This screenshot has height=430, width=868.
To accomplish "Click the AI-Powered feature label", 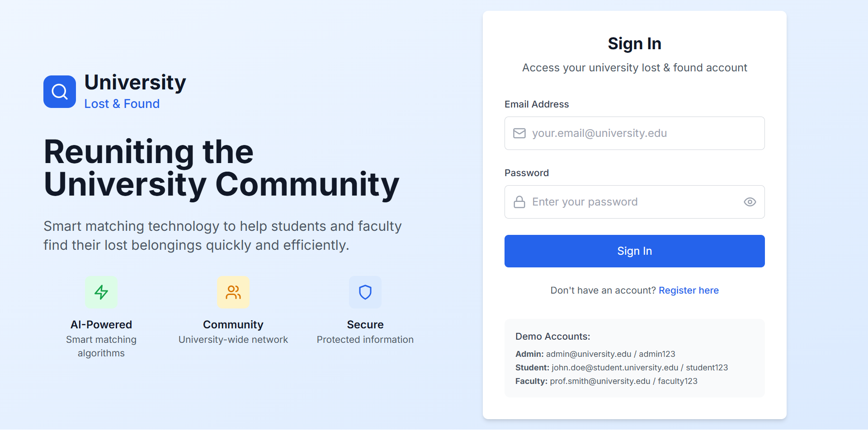I will click(x=101, y=325).
